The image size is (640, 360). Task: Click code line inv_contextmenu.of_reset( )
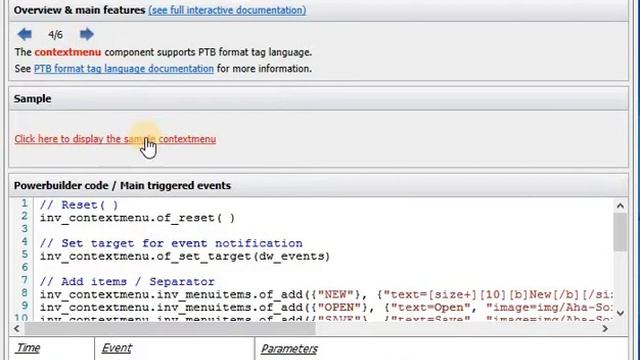(137, 218)
